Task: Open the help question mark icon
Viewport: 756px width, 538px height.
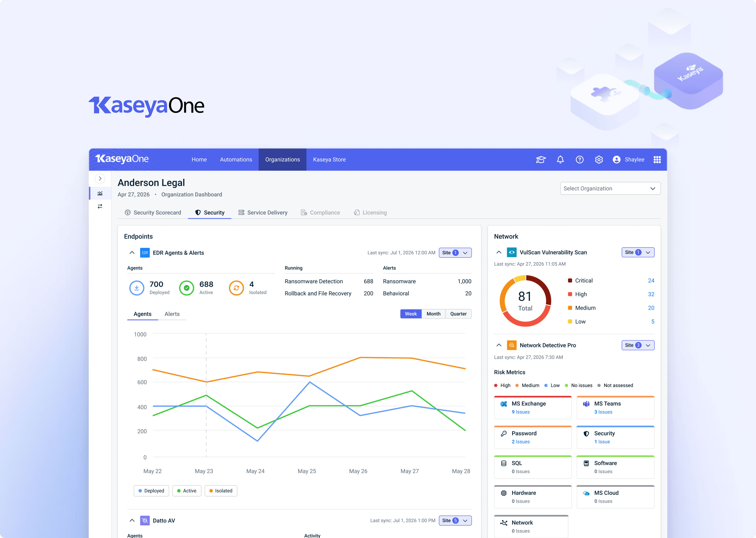Action: pos(579,160)
